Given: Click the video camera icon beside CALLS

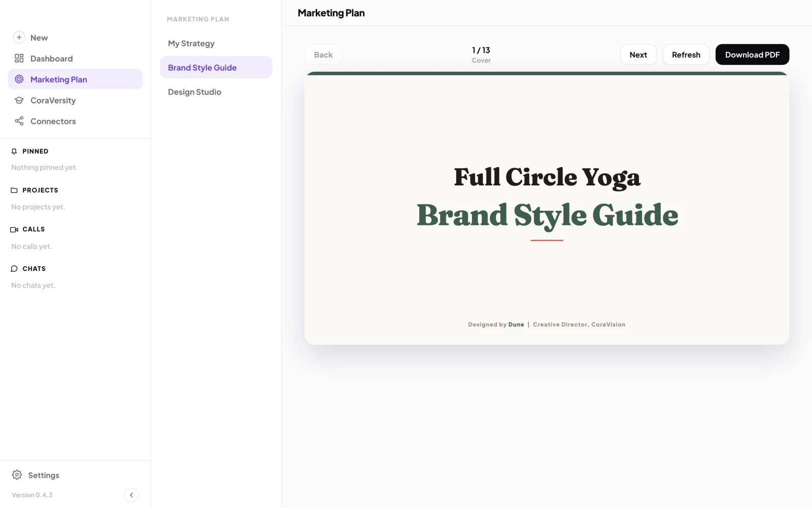Looking at the screenshot, I should coord(14,230).
